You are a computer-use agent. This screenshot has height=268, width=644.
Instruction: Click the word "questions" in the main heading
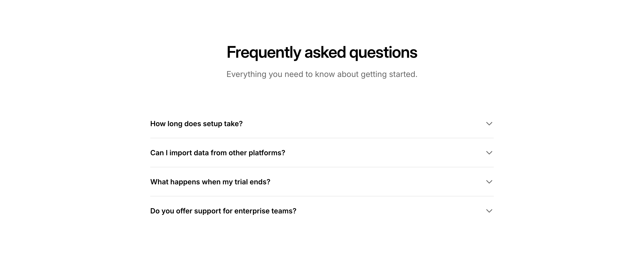(383, 53)
